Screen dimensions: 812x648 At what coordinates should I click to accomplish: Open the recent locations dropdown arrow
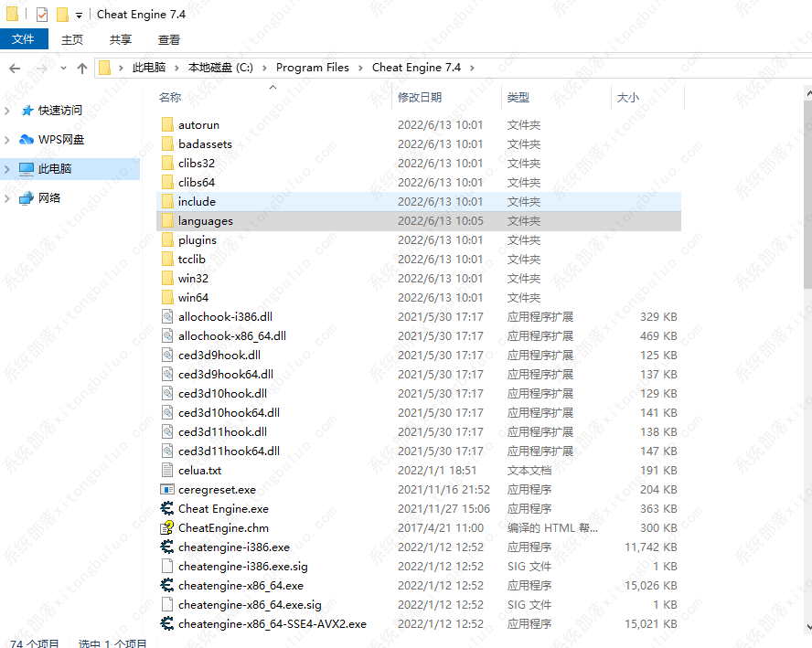pyautogui.click(x=63, y=69)
